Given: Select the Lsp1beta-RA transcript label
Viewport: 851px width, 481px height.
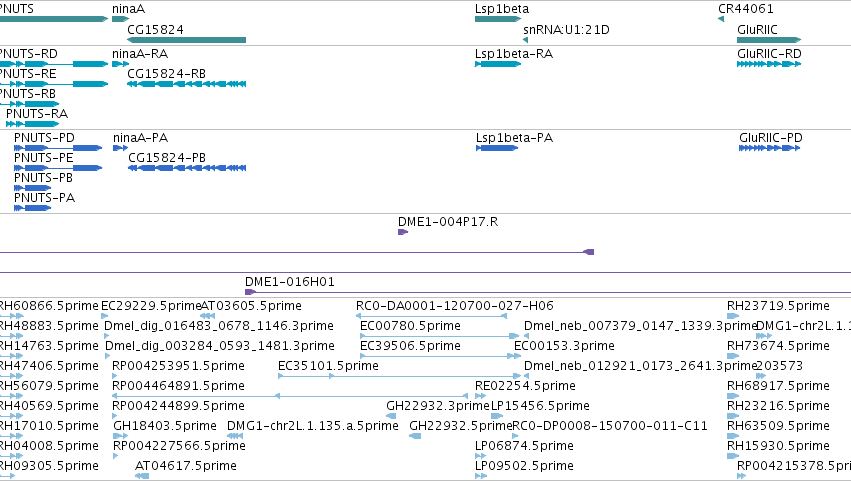Looking at the screenshot, I should pos(513,54).
